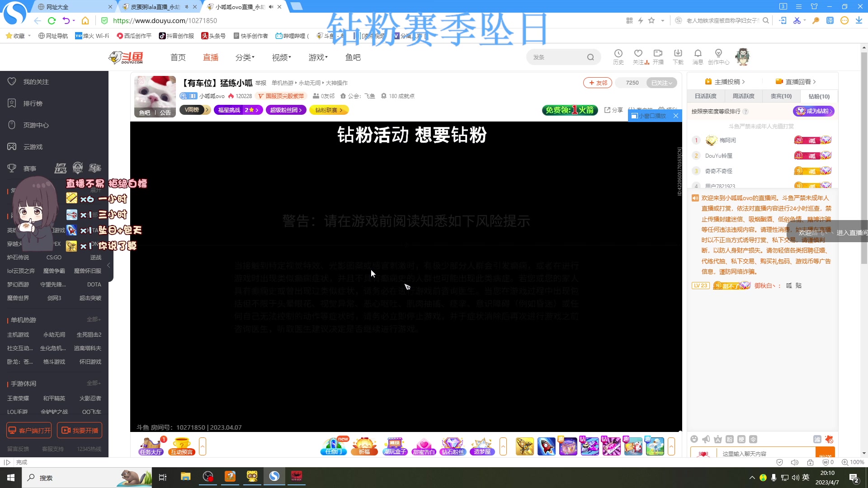
Task: Expand the gift list arrow
Action: click(x=671, y=446)
